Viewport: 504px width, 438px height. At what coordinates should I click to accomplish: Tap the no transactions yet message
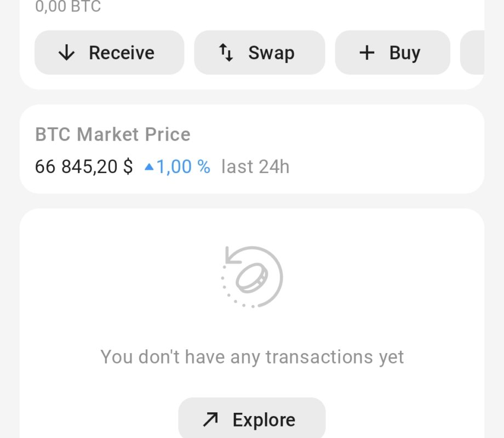click(x=252, y=357)
